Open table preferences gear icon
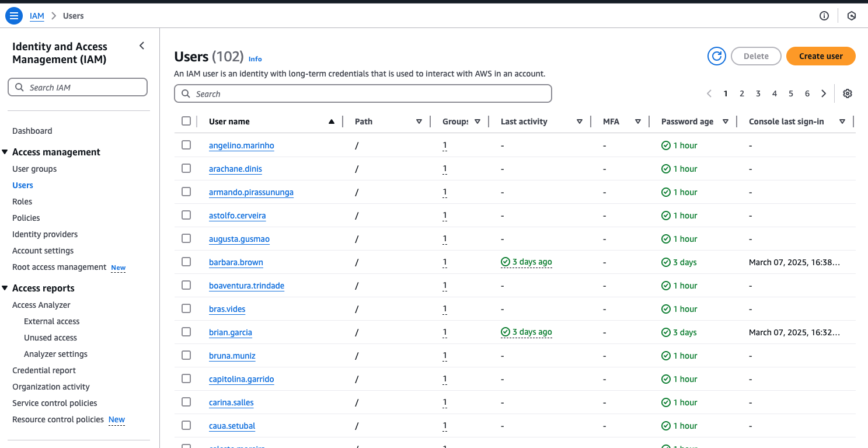Image resolution: width=868 pixels, height=448 pixels. [x=848, y=93]
